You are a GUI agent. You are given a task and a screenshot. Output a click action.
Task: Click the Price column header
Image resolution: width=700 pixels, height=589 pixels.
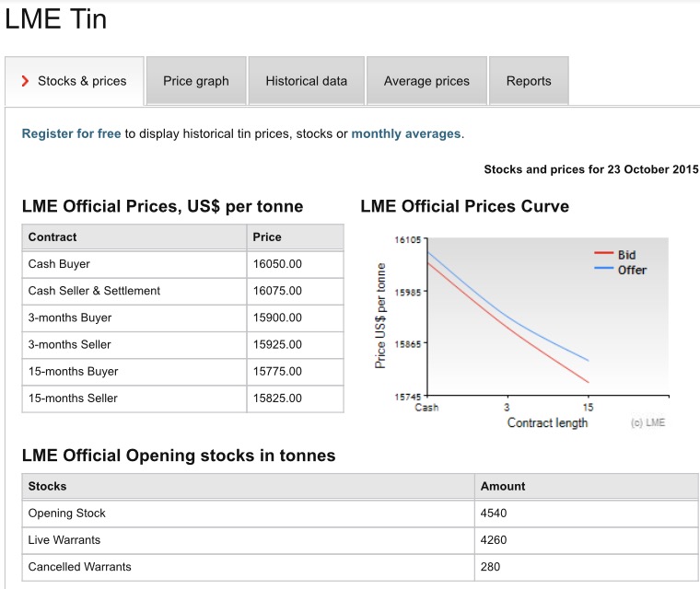pyautogui.click(x=267, y=237)
